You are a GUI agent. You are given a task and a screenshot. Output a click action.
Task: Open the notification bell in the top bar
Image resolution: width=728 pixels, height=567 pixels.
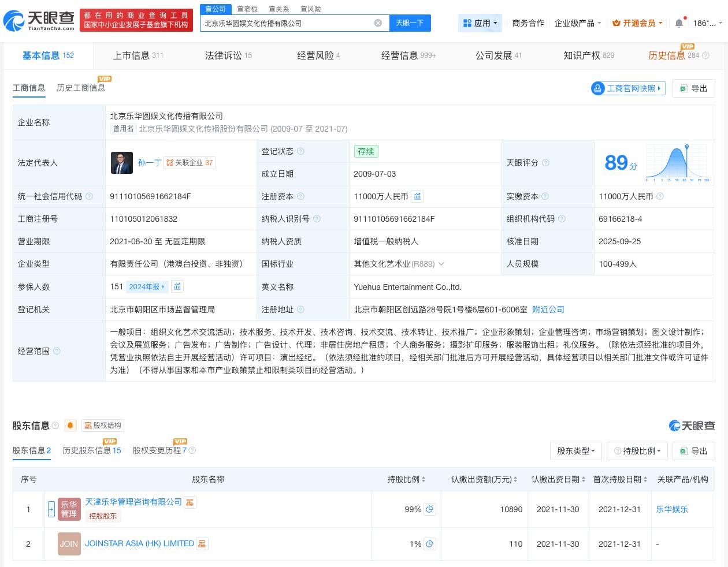[x=679, y=23]
